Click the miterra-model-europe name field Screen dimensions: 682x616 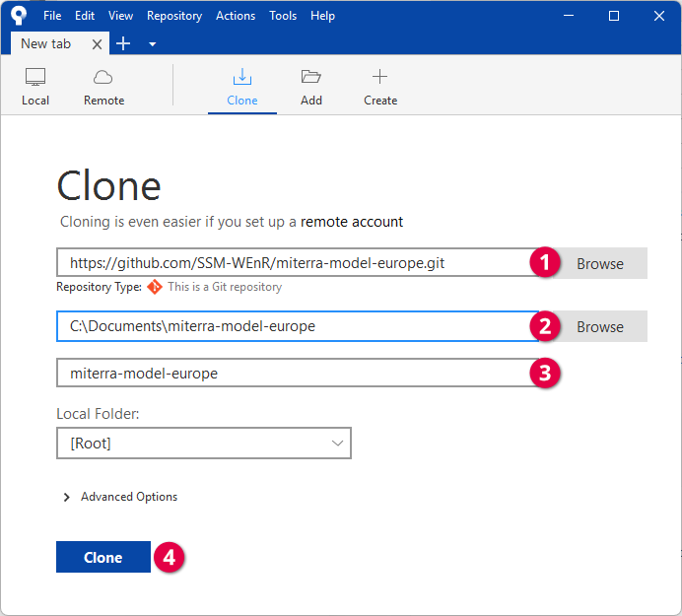click(297, 373)
